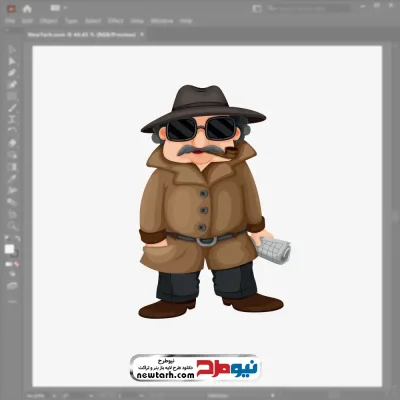400x400 pixels.
Task: Open the Edit Toolbar three-dots menu
Action: coord(12,301)
